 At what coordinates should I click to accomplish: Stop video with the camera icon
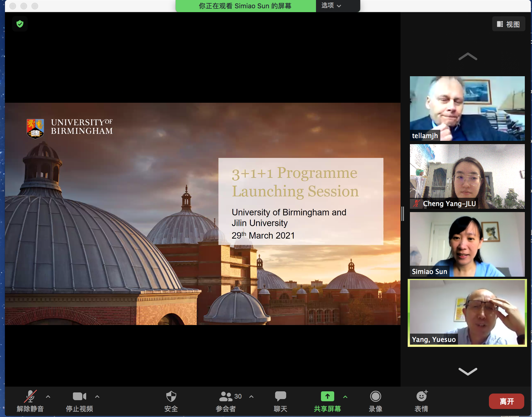[79, 397]
